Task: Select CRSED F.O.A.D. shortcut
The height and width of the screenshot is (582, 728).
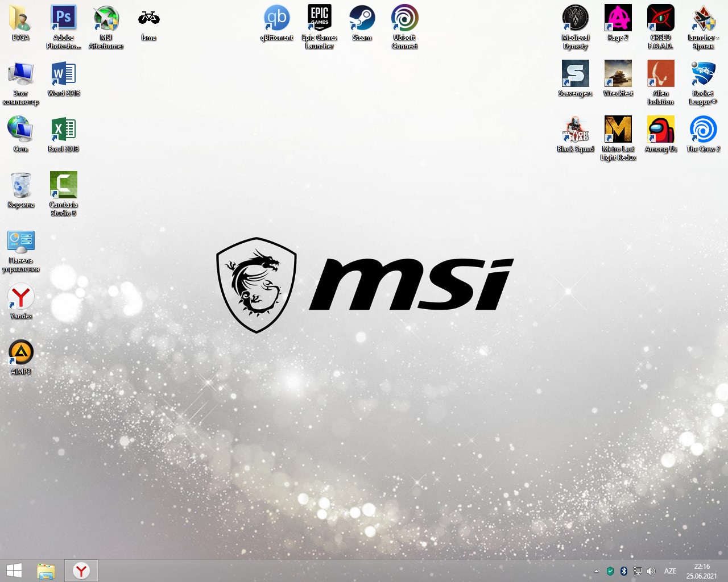Action: (x=660, y=27)
